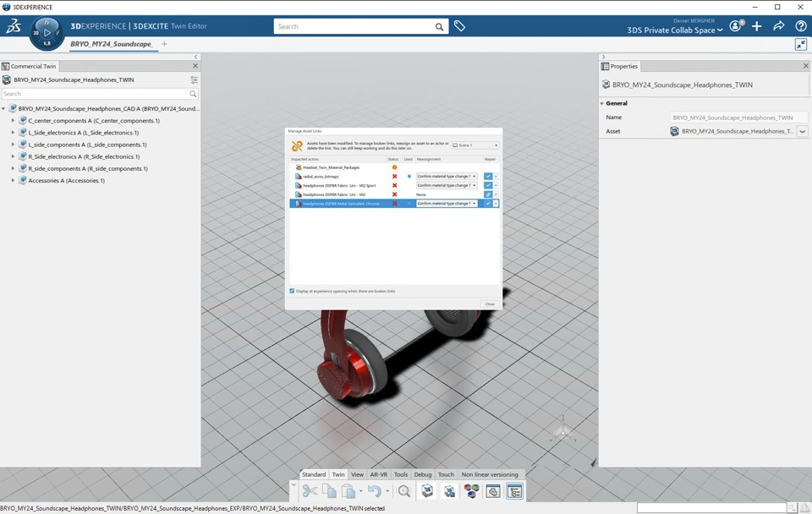812x514 pixels.
Task: Switch to the Debug toolbar tab
Action: tap(423, 474)
